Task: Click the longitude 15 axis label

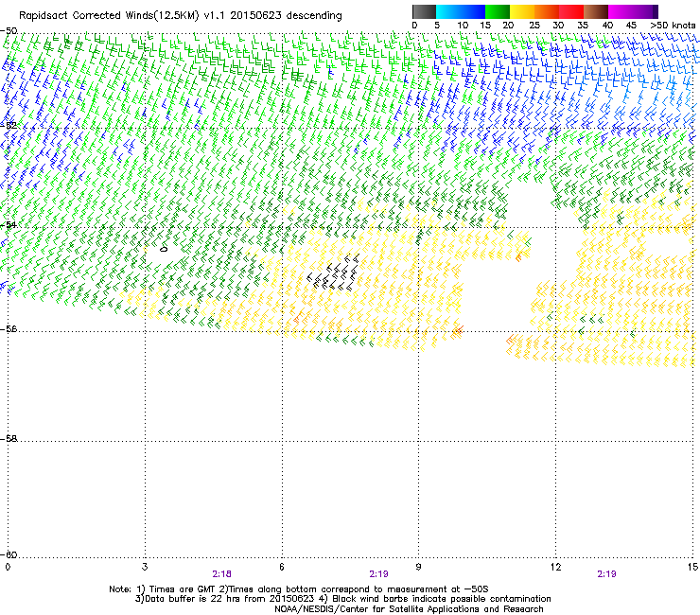Action: 692,567
